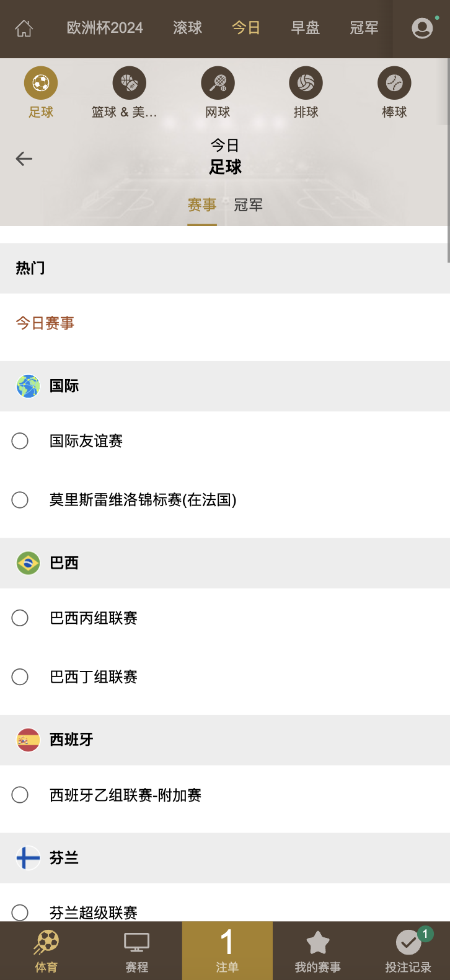
Task: Open the 滚球 tab in top navigation
Action: pos(187,28)
